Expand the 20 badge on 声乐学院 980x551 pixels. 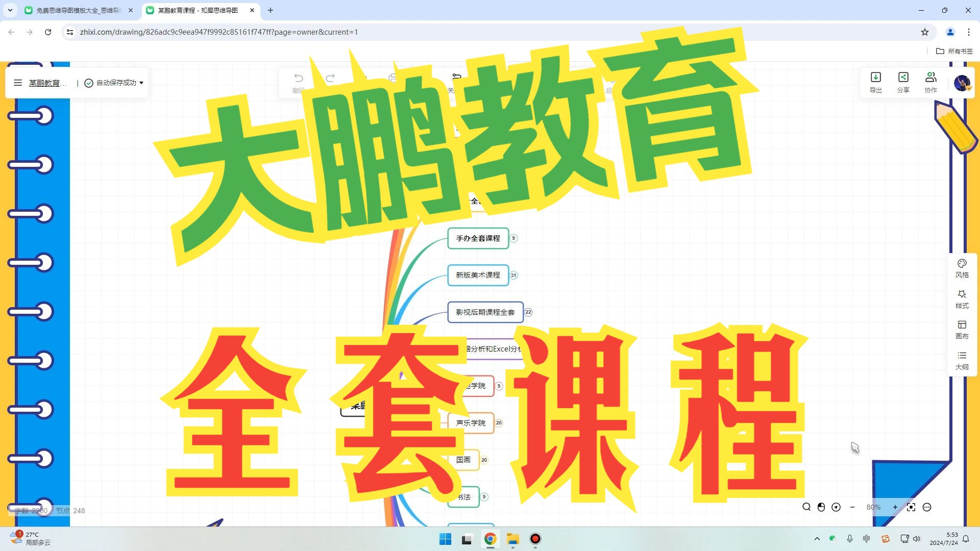click(499, 423)
